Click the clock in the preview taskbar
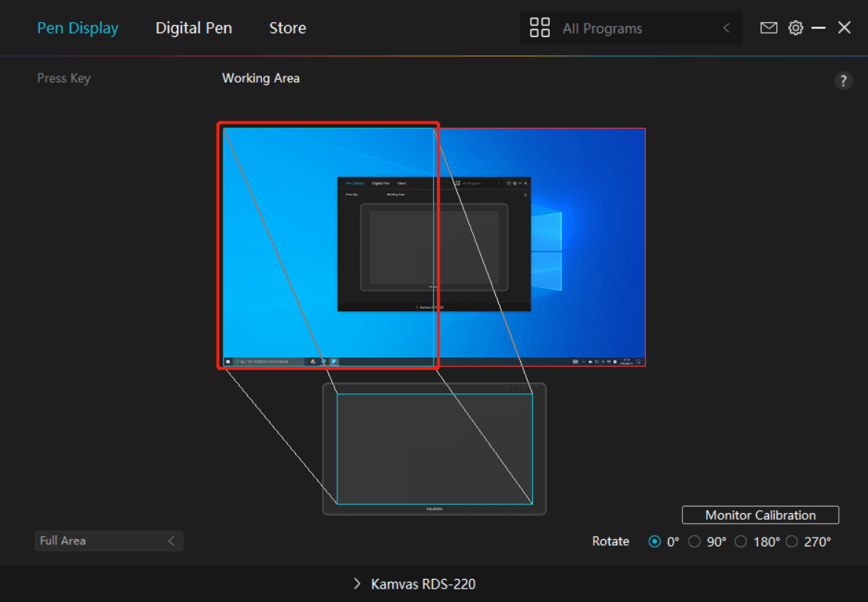The width and height of the screenshot is (868, 602). click(626, 361)
